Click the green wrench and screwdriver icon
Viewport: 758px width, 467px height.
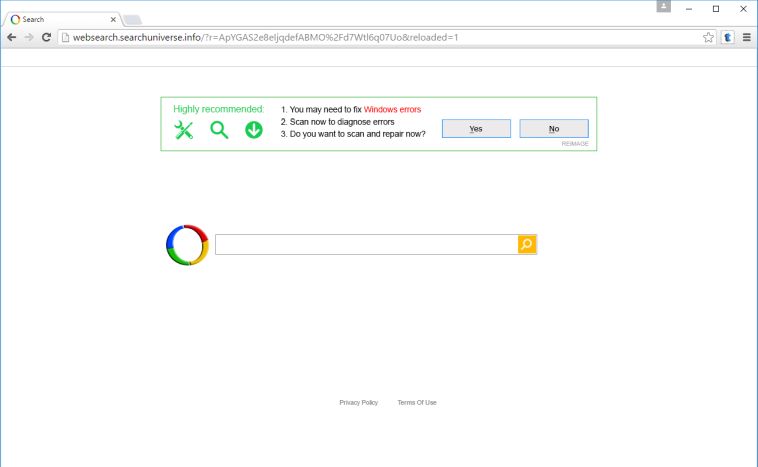pyautogui.click(x=184, y=130)
